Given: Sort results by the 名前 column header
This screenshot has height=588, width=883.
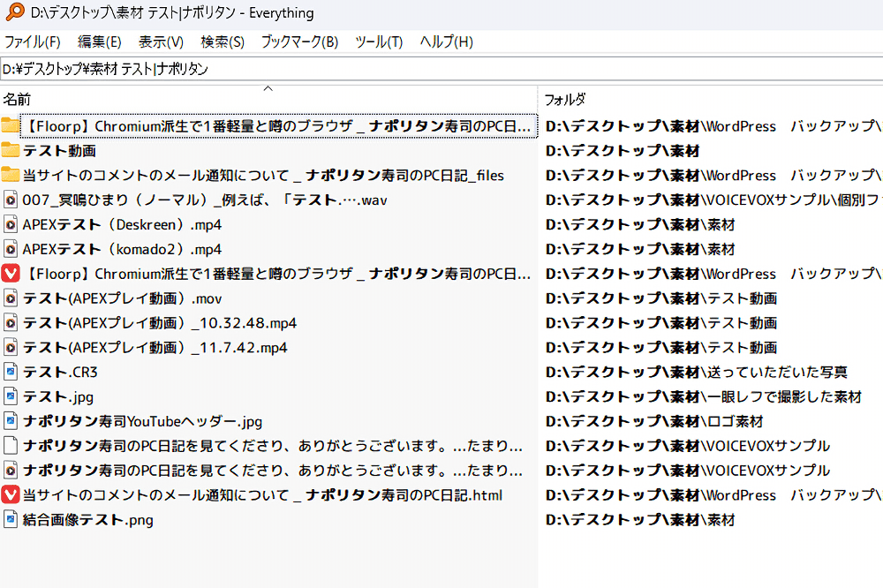Looking at the screenshot, I should coord(17,100).
